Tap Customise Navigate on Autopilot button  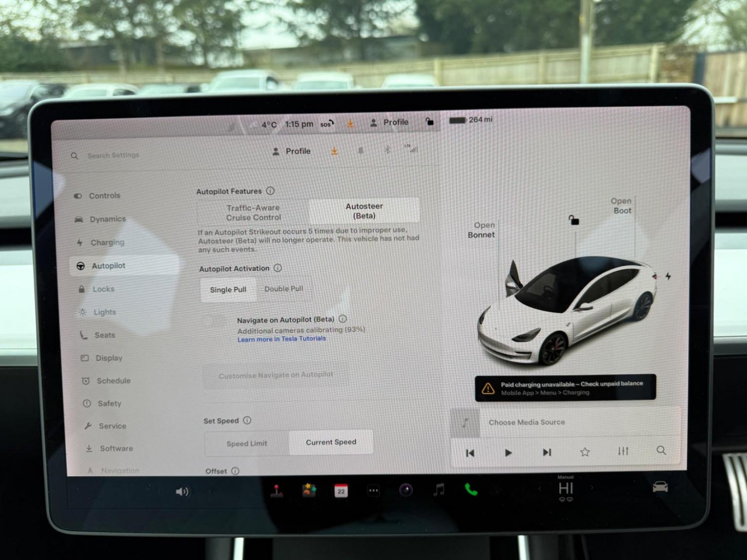click(x=276, y=375)
